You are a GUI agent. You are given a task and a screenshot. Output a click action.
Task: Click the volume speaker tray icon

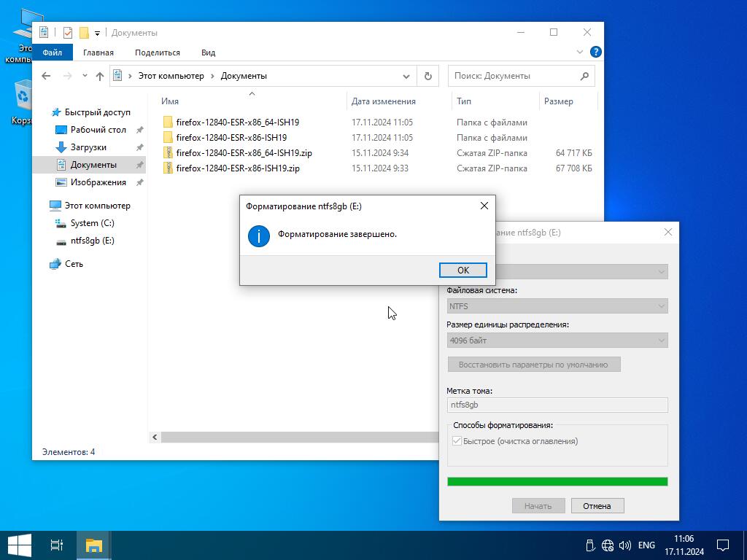tap(625, 545)
